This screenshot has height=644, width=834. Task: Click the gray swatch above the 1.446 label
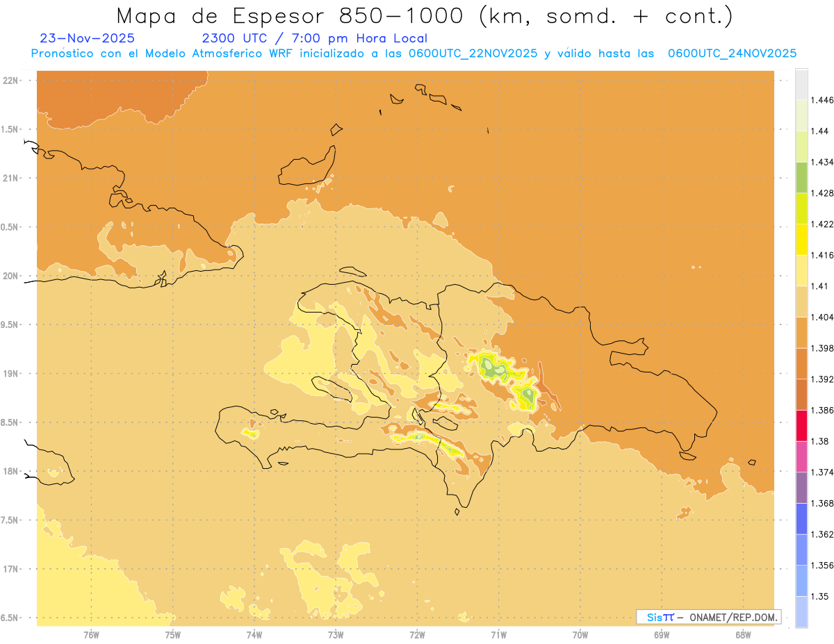801,84
